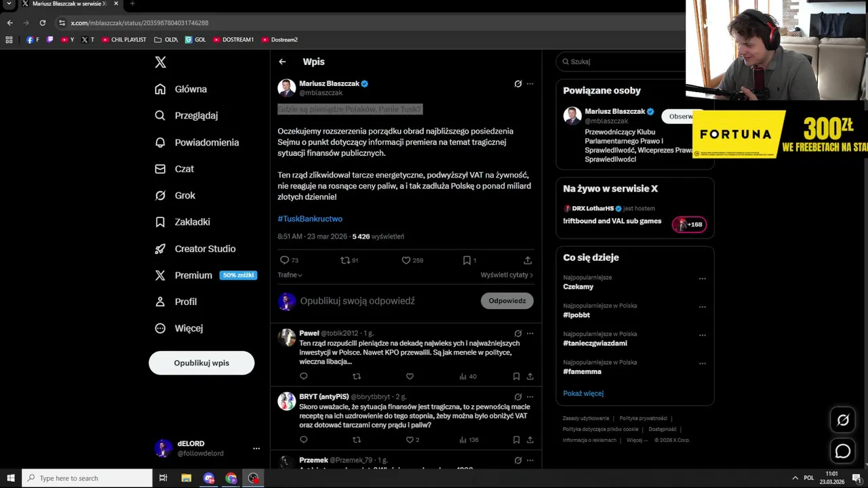Open more options for #famemma trend
Viewport: 868px width, 488px height.
coord(703,363)
